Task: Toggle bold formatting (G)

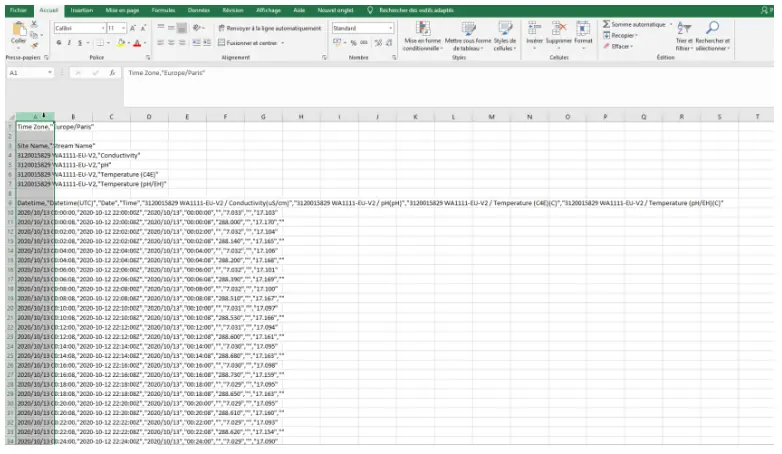Action: tap(59, 43)
